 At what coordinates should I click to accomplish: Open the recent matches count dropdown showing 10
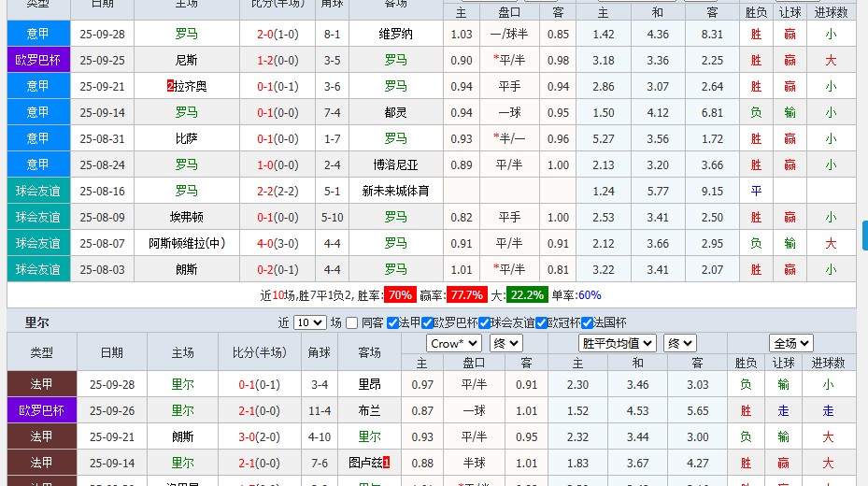[309, 323]
